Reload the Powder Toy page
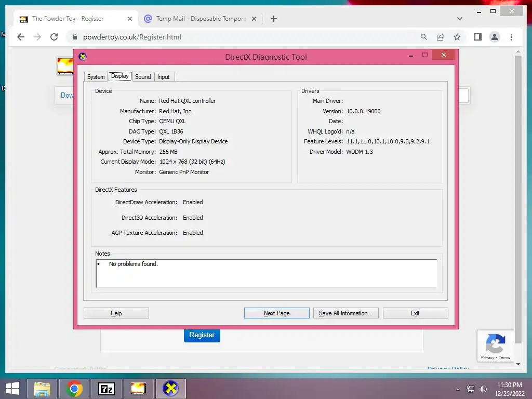 (x=54, y=37)
